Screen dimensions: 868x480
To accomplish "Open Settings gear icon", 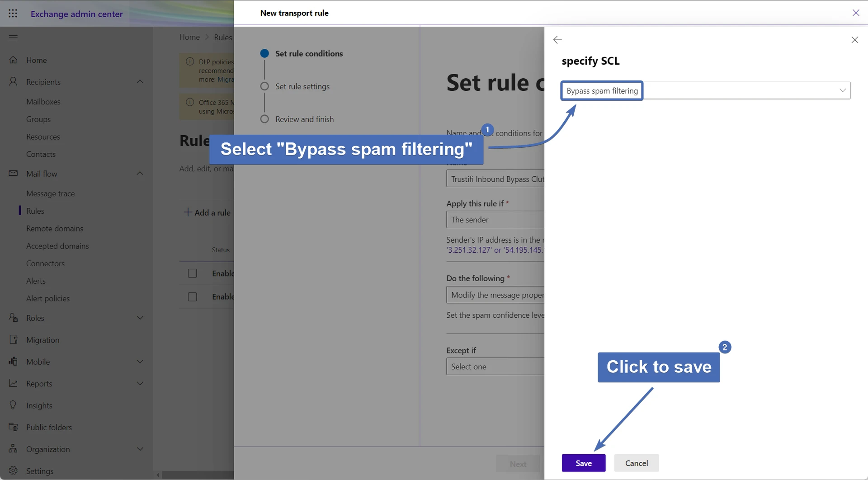I will click(14, 471).
